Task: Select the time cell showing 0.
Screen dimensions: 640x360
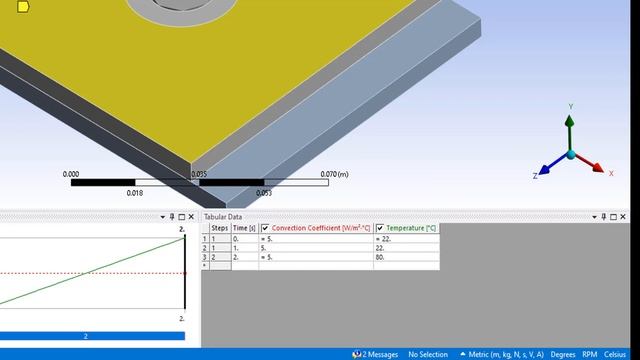Action: [x=244, y=239]
